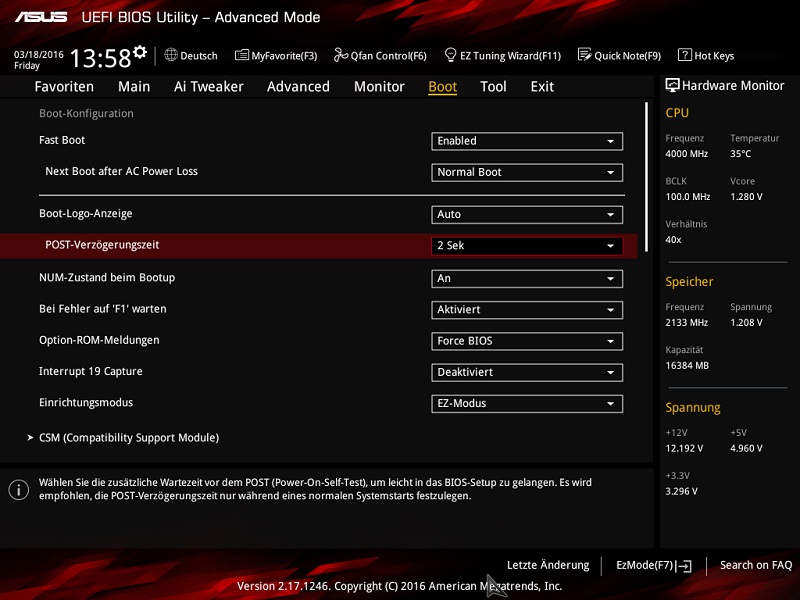Open the Next Boot after AC Power Loss dropdown
This screenshot has height=600, width=800.
click(x=527, y=172)
